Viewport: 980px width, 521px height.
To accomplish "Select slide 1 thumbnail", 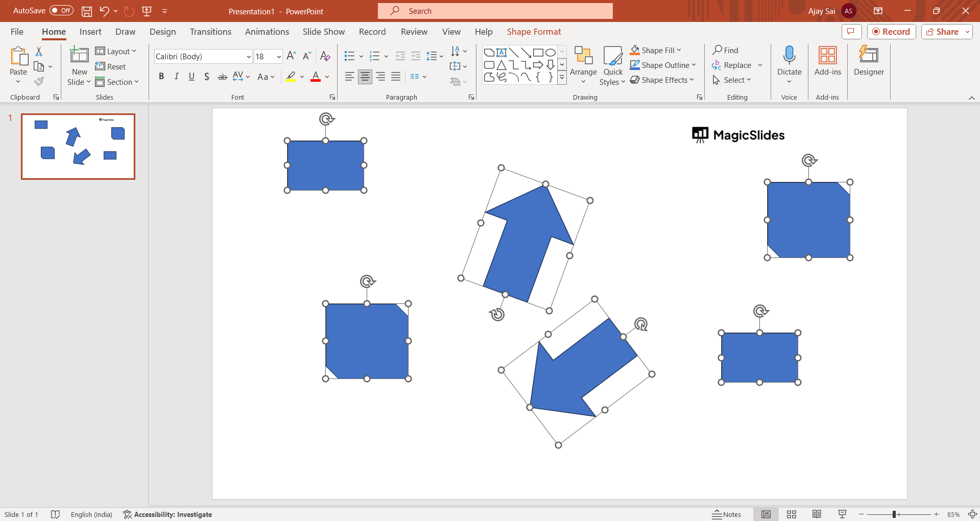I will click(78, 147).
